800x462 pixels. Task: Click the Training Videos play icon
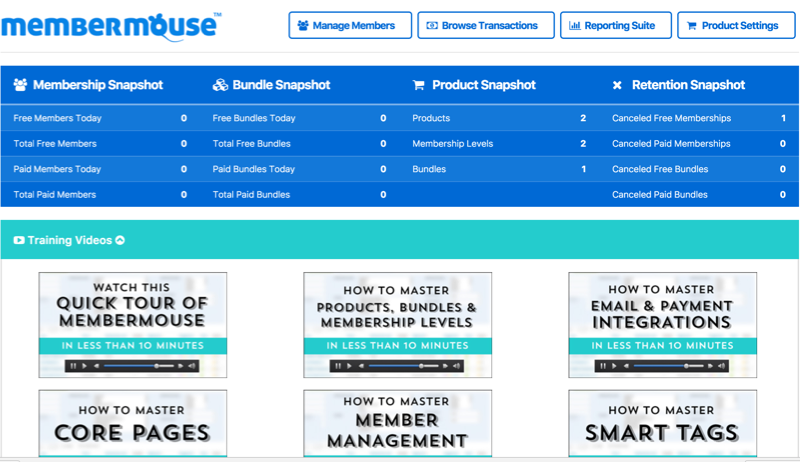(19, 240)
